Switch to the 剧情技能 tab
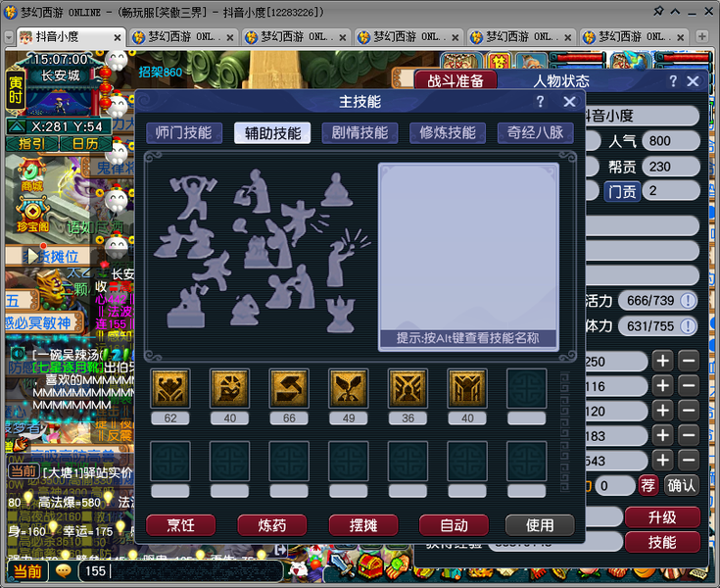The width and height of the screenshot is (720, 588). pyautogui.click(x=360, y=132)
